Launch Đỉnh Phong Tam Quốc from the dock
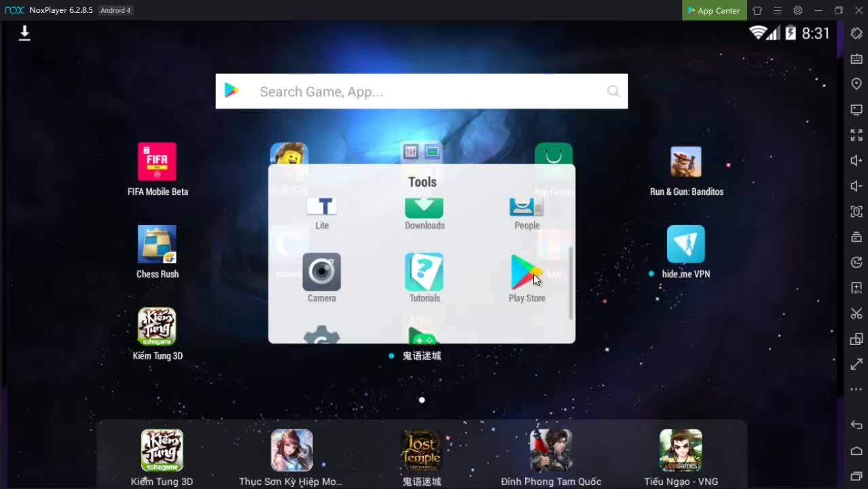Image resolution: width=868 pixels, height=489 pixels. pyautogui.click(x=551, y=450)
